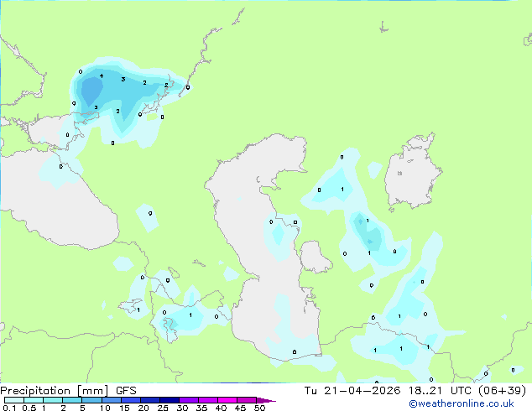
Task: Select the 40–45 mm magenta legend swatch
Action: tap(227, 400)
